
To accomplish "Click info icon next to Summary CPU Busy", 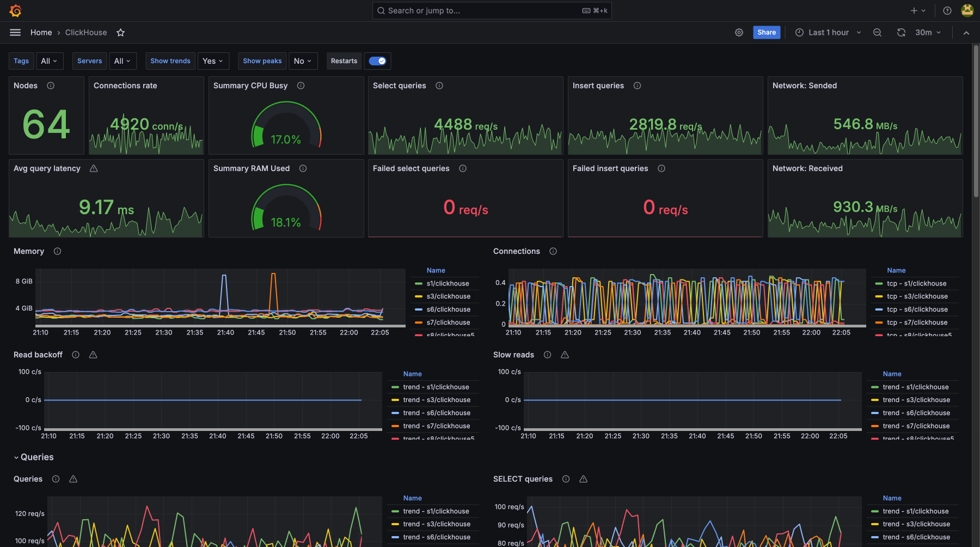I will [x=301, y=86].
